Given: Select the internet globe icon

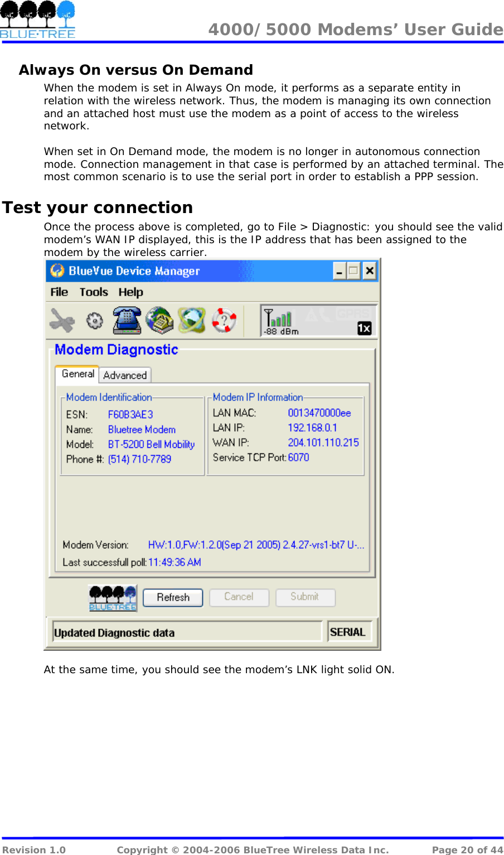Looking at the screenshot, I should click(x=192, y=320).
